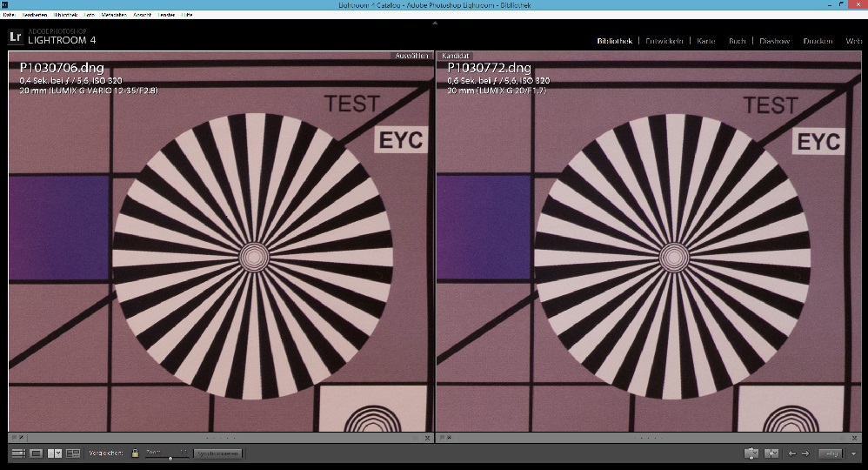Screen dimensions: 868x470
Task: Open the Diashow module
Action: (x=774, y=41)
